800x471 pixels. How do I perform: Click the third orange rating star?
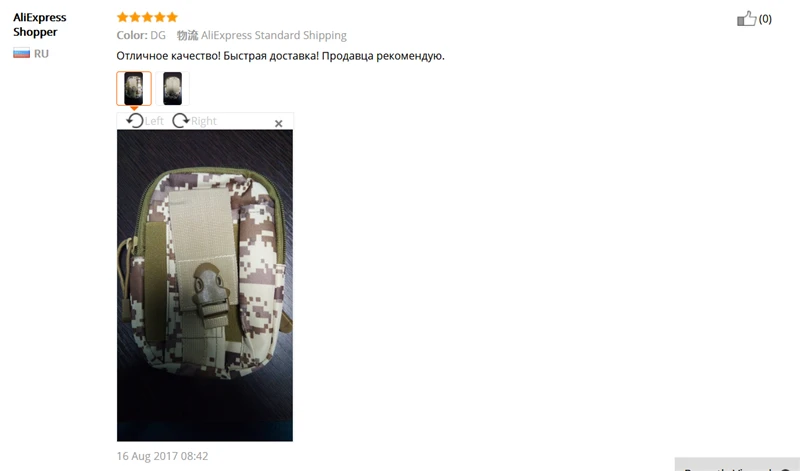147,17
